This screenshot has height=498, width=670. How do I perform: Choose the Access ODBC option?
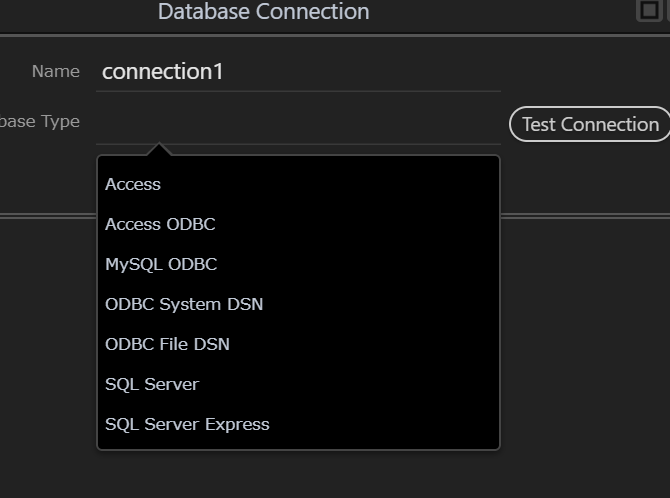pos(298,224)
